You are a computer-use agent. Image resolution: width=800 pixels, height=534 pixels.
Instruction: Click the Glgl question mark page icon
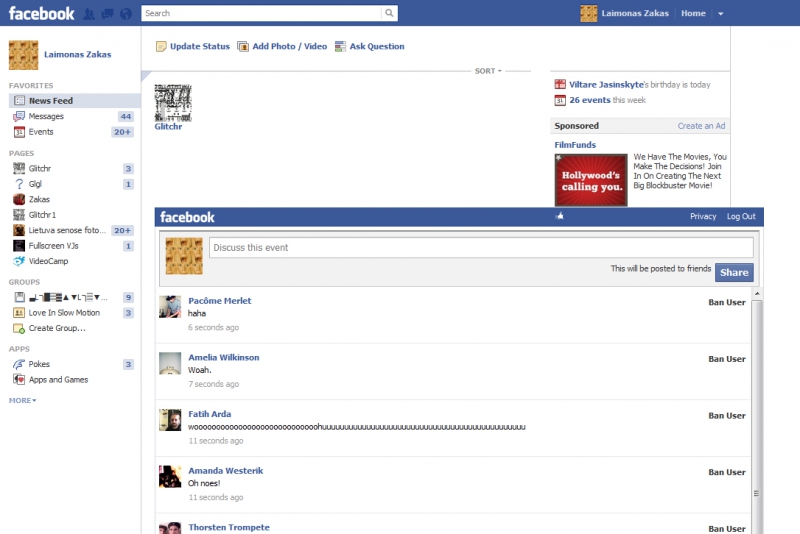point(19,184)
